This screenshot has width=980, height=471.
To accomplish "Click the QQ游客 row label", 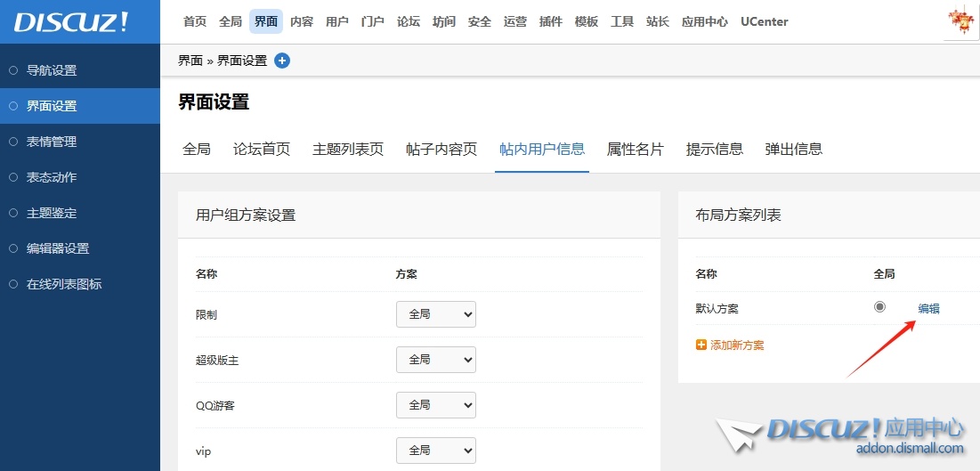I will pyautogui.click(x=215, y=406).
